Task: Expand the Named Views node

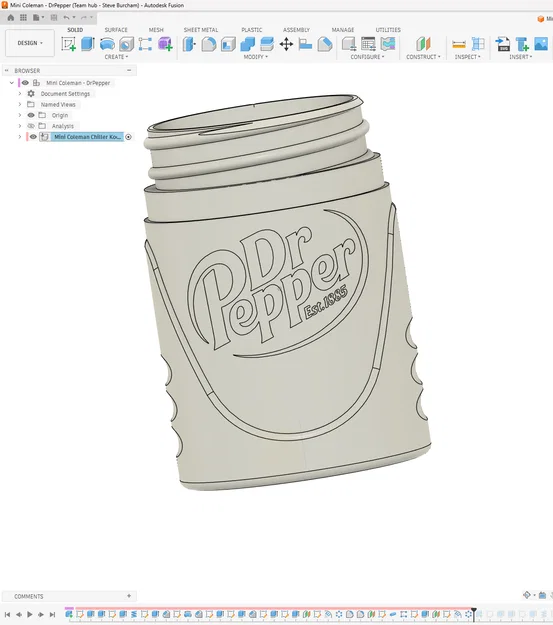Action: click(20, 104)
